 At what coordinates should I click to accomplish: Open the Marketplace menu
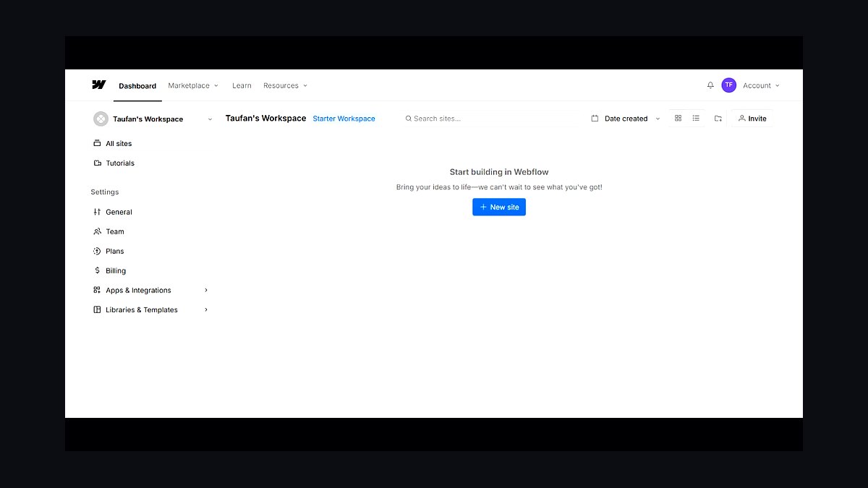click(193, 85)
